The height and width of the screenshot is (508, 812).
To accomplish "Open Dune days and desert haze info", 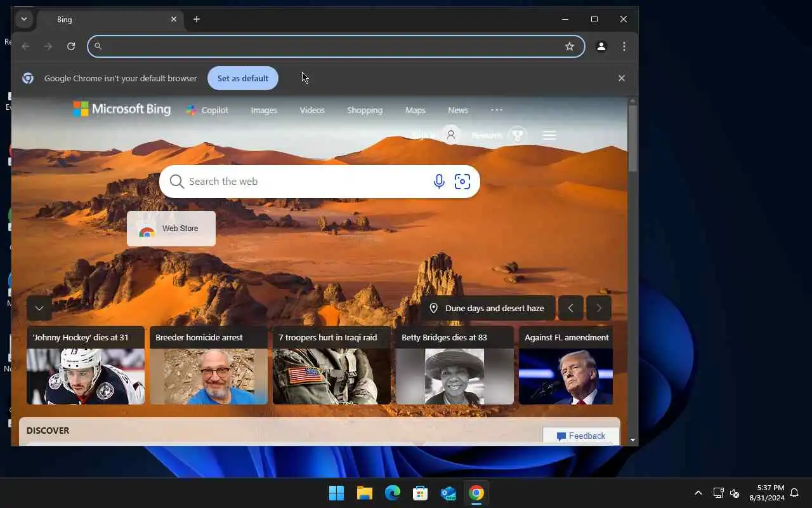I will [487, 308].
